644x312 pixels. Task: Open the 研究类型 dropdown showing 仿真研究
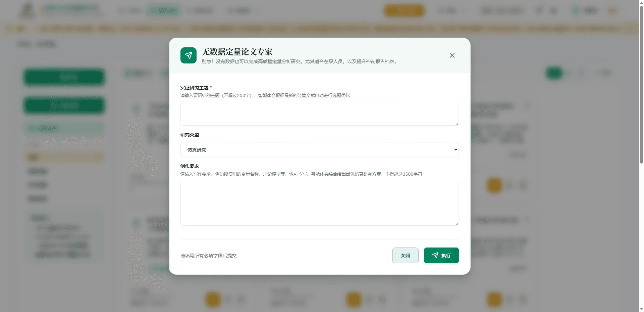coord(319,150)
